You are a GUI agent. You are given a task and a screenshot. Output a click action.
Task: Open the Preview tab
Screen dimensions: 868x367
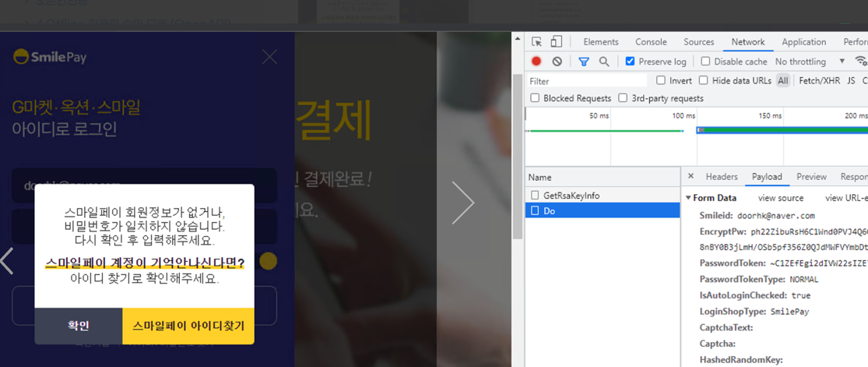point(811,177)
